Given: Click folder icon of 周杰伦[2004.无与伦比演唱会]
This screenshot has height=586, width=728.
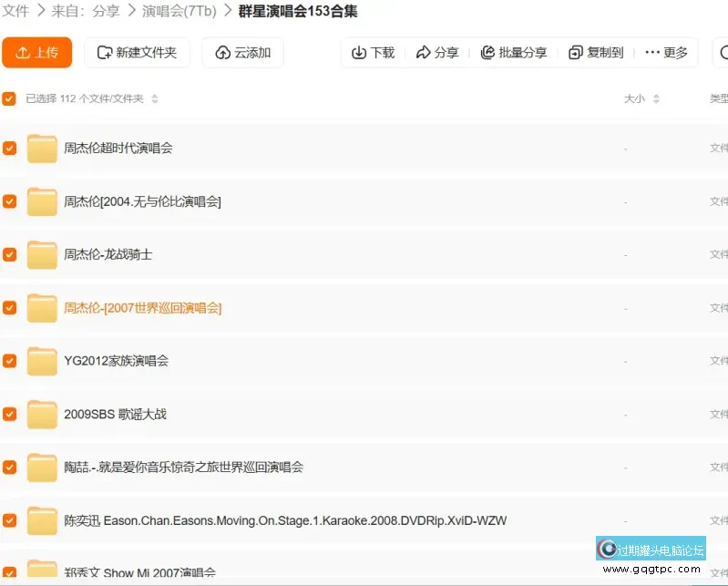Looking at the screenshot, I should pos(42,201).
